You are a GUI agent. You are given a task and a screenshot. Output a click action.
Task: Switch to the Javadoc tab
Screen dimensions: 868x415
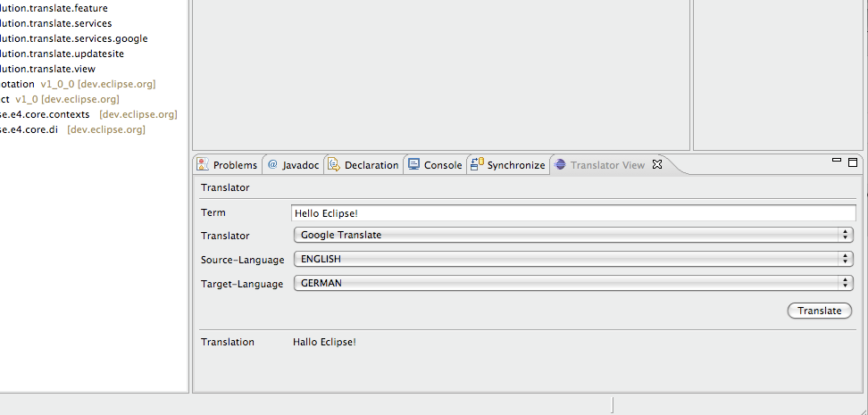(294, 165)
